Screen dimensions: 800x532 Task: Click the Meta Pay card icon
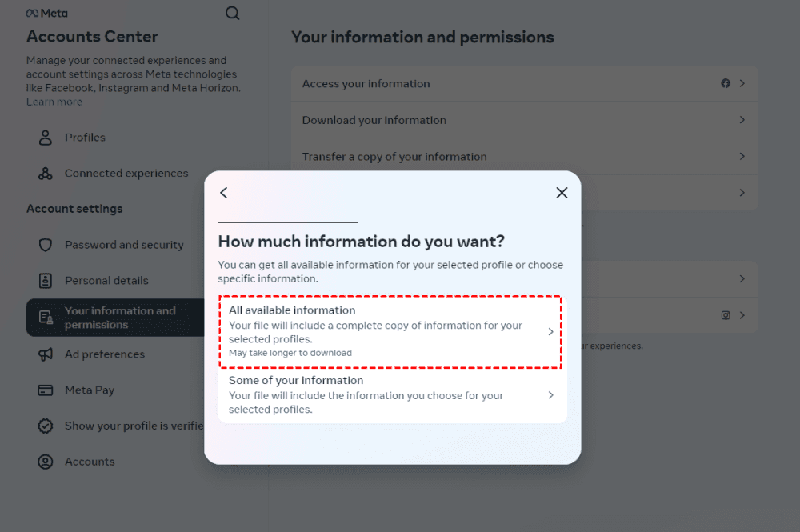tap(46, 390)
